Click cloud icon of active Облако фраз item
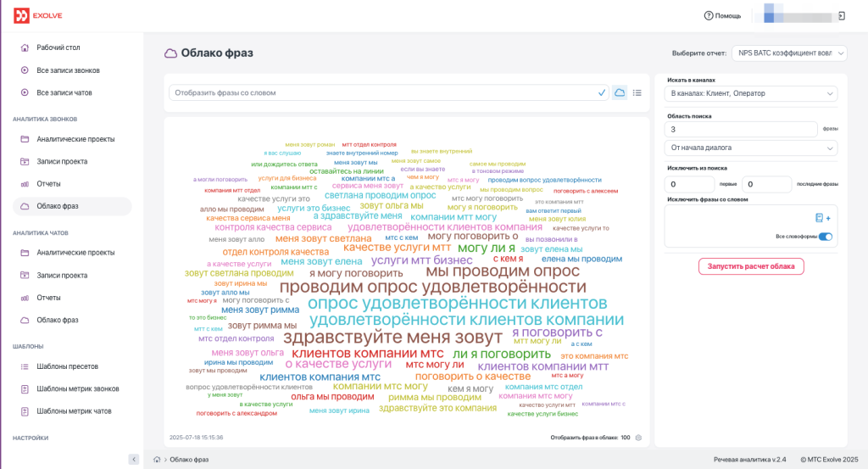Screen dimensions: 868x469 (25, 206)
